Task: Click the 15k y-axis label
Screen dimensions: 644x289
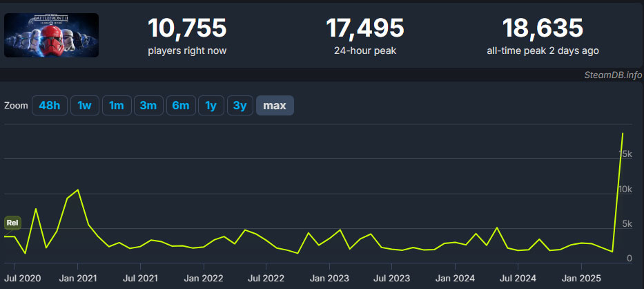Action: click(x=625, y=154)
